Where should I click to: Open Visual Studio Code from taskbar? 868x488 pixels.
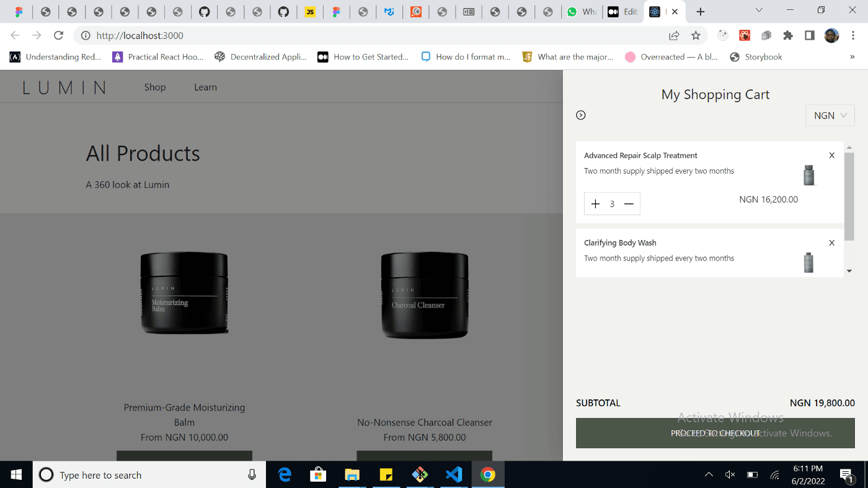click(x=454, y=475)
